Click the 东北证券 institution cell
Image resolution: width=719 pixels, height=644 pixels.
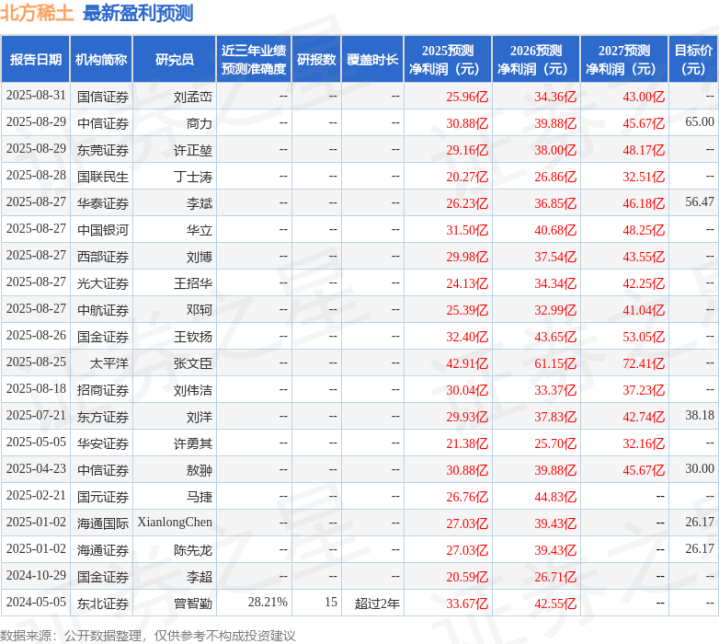tap(103, 603)
